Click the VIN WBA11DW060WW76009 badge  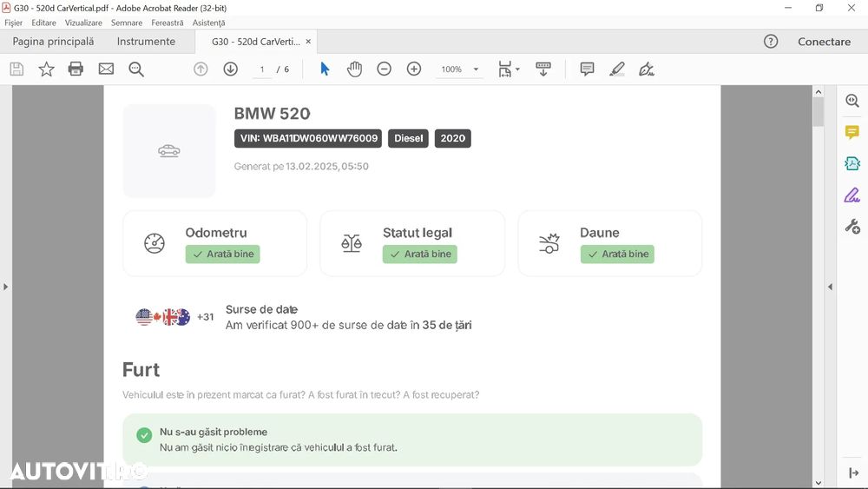point(308,138)
